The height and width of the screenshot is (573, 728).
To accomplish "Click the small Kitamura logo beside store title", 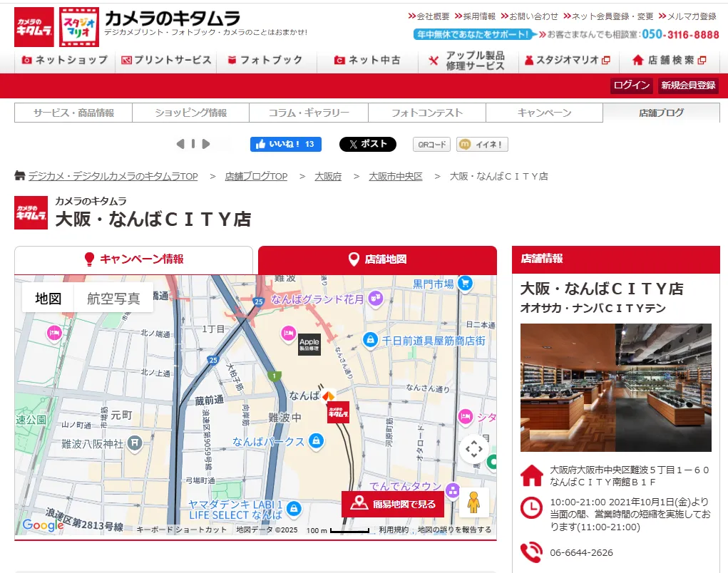I will pos(31,213).
